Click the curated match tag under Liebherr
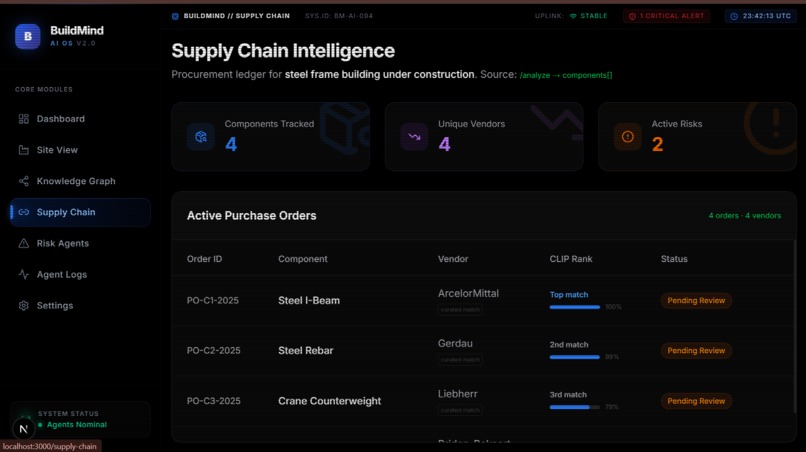This screenshot has width=806, height=452. (x=460, y=410)
